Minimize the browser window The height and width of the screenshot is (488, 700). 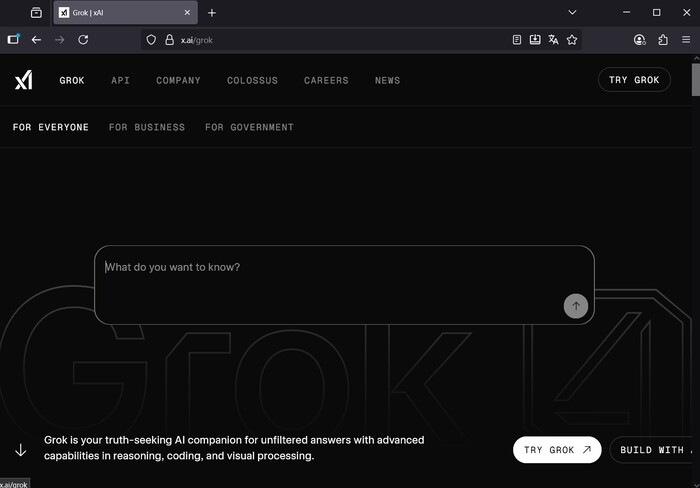point(626,13)
